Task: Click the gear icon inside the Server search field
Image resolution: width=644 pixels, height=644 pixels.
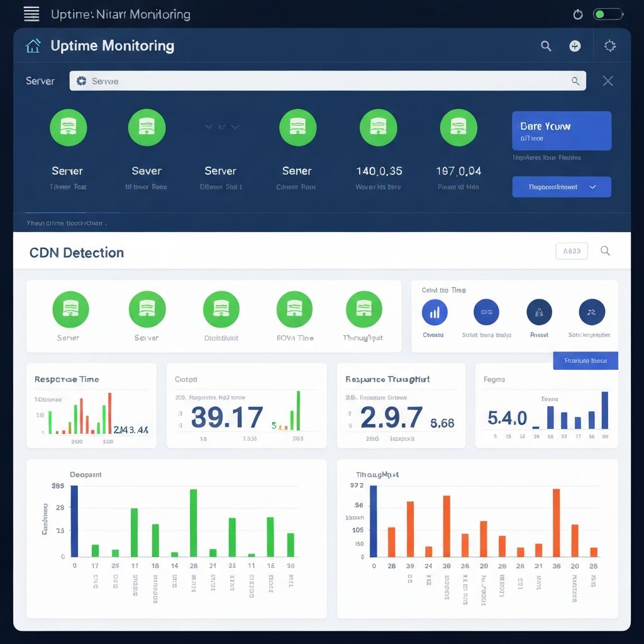Action: point(81,80)
